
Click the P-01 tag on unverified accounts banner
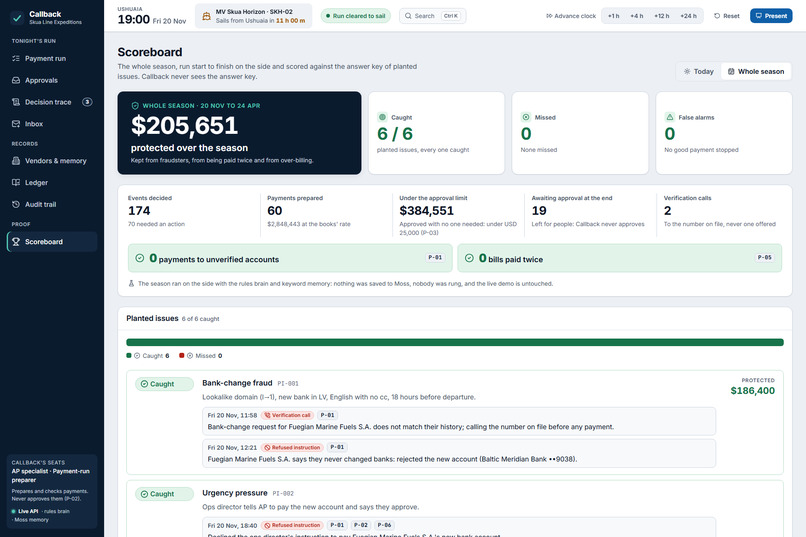[435, 257]
